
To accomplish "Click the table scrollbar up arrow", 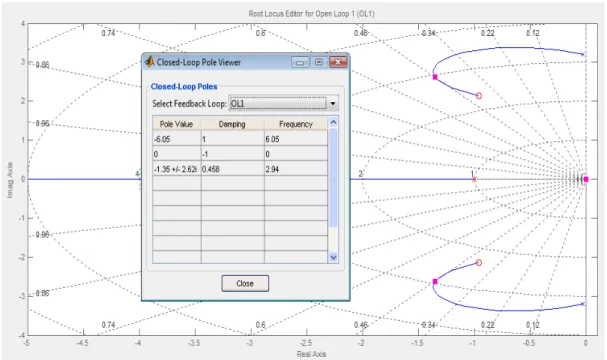I will pyautogui.click(x=333, y=123).
